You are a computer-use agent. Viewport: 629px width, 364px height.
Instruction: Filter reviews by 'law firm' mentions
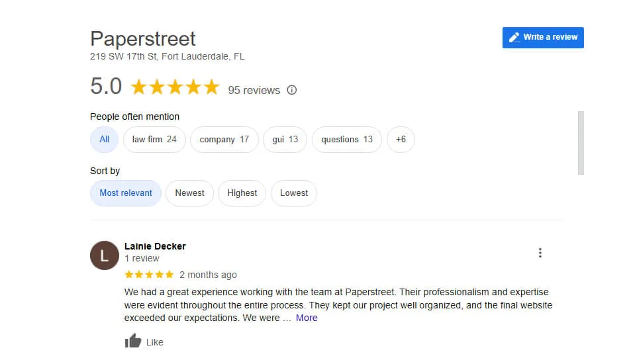[154, 140]
